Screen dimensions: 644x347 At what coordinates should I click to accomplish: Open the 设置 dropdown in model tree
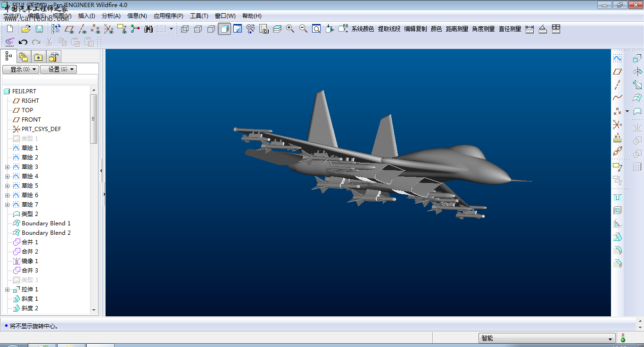tap(58, 69)
